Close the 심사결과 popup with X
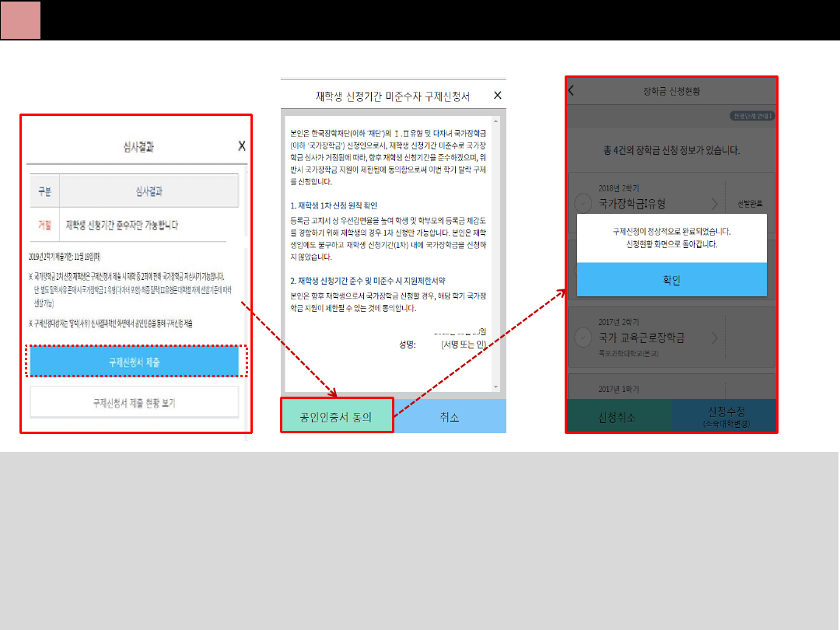The image size is (840, 630). point(242,145)
